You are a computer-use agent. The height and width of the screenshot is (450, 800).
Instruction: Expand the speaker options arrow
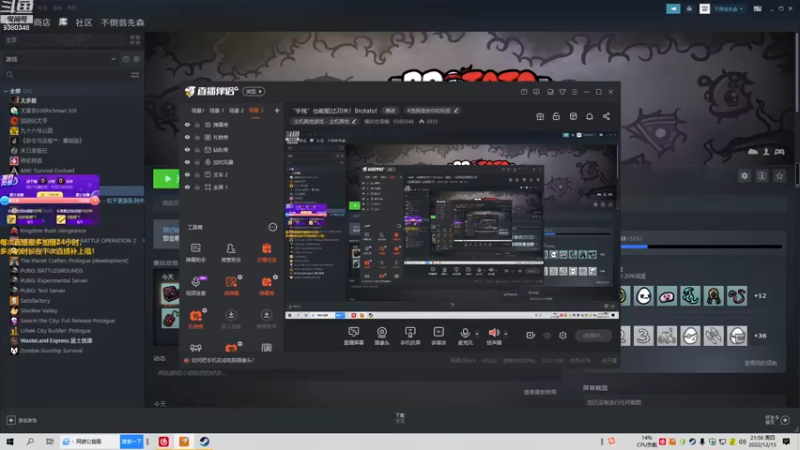tap(506, 334)
